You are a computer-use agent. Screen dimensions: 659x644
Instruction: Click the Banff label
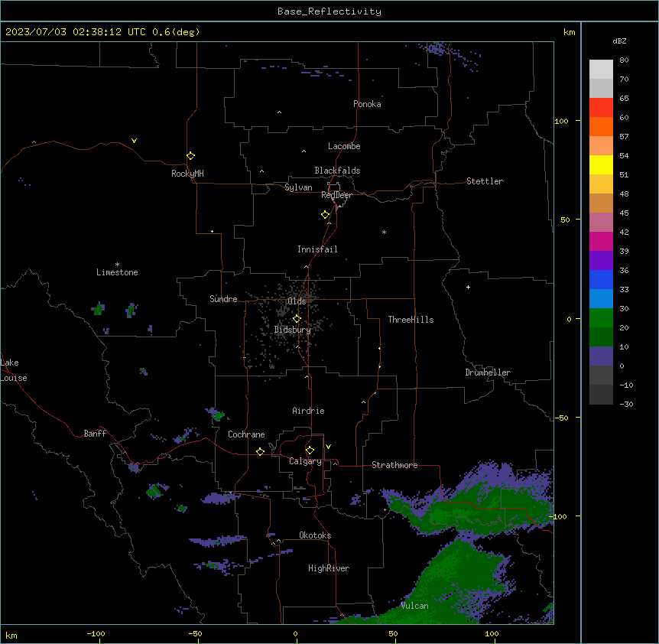pos(95,434)
